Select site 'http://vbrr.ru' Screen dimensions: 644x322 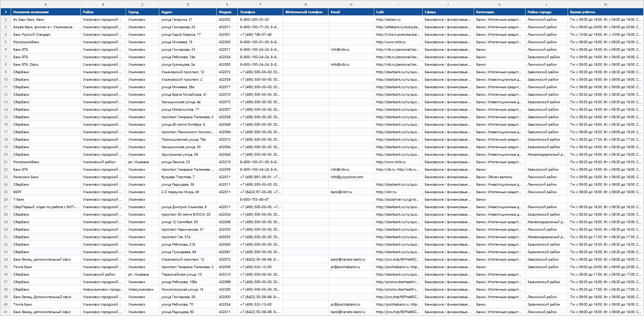398,192
